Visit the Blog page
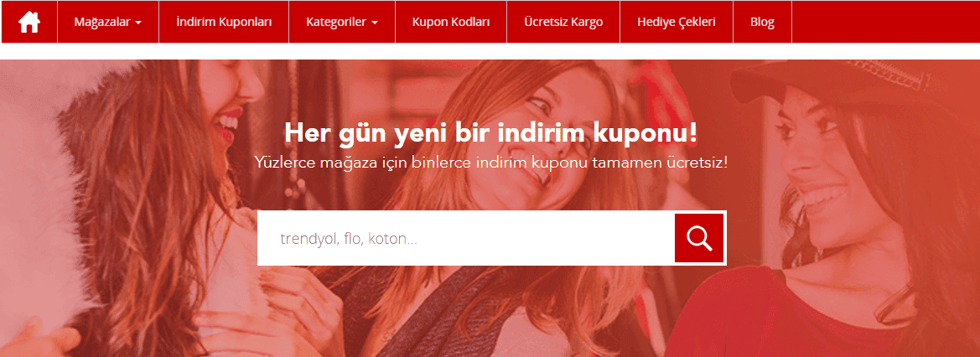 pyautogui.click(x=762, y=22)
